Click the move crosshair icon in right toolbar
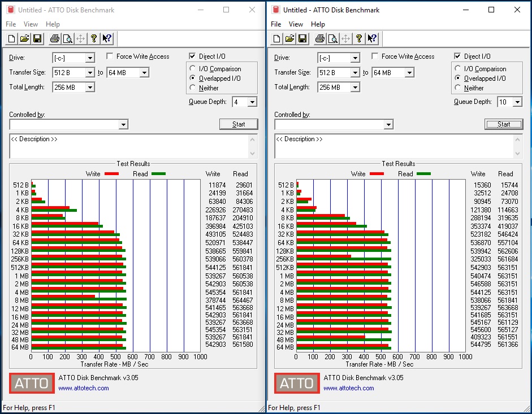Image resolution: width=532 pixels, height=414 pixels. (x=345, y=38)
